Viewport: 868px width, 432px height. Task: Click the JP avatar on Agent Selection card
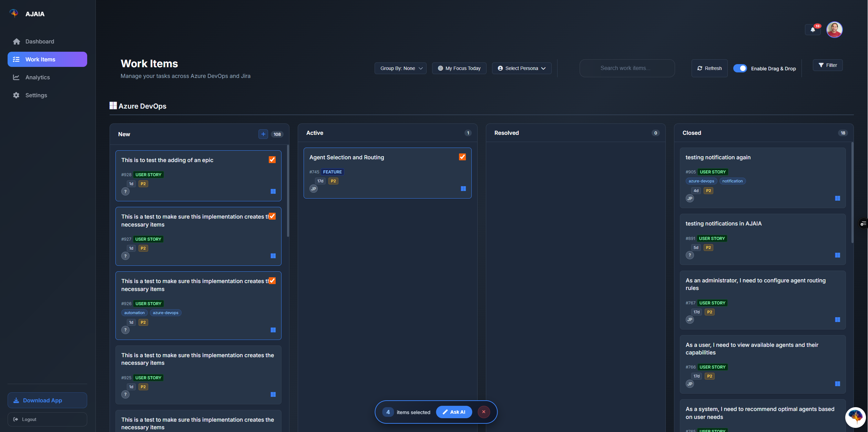(313, 189)
